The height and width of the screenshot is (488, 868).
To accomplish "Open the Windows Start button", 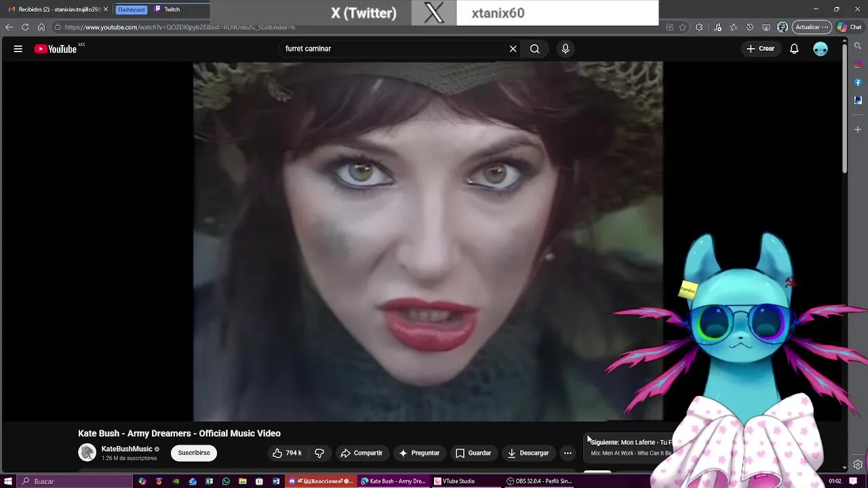I will pyautogui.click(x=8, y=481).
